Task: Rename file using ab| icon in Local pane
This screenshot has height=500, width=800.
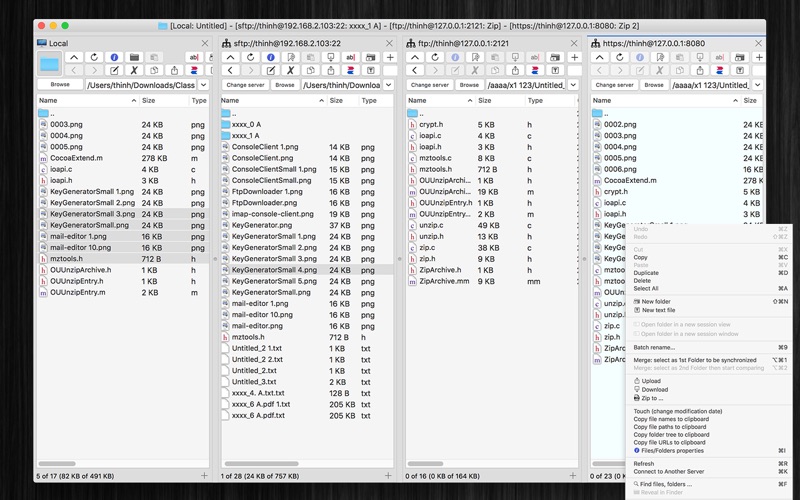Action: pyautogui.click(x=194, y=57)
